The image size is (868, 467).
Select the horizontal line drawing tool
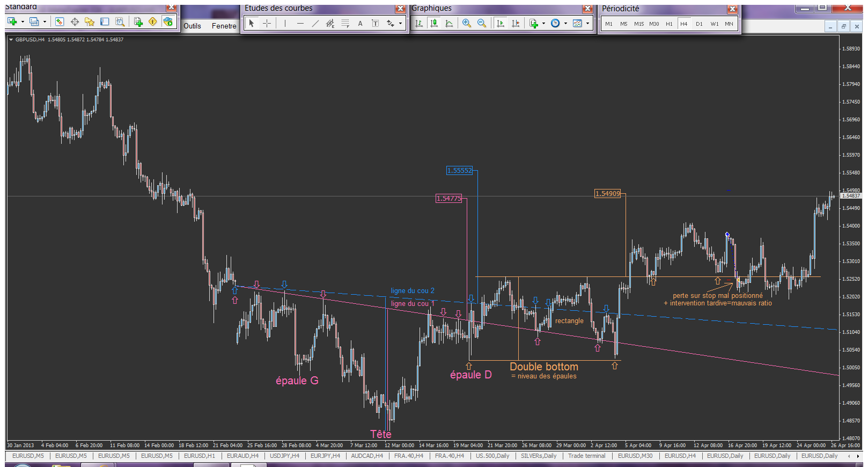coord(300,23)
